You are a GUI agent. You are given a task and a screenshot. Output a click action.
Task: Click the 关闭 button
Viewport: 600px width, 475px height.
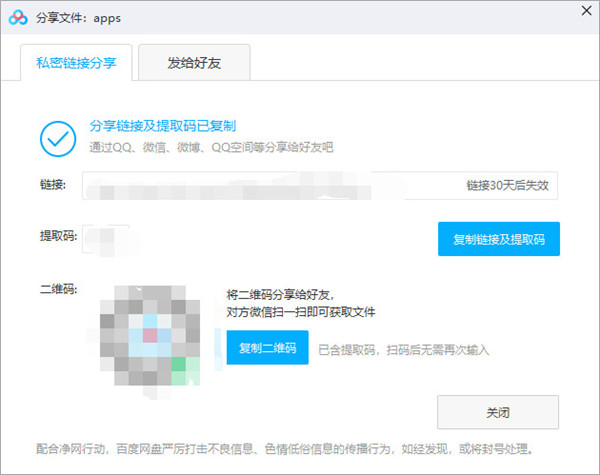click(x=498, y=412)
